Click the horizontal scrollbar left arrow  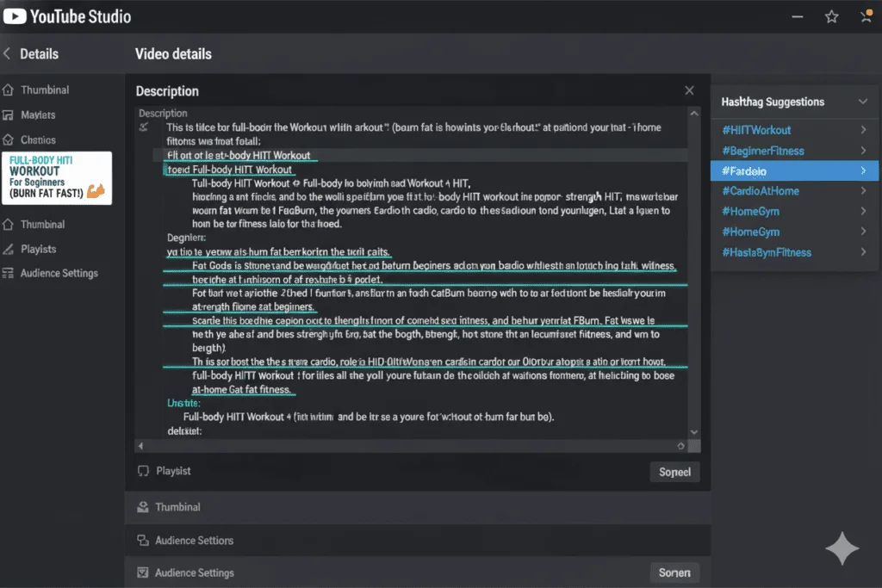(x=140, y=446)
